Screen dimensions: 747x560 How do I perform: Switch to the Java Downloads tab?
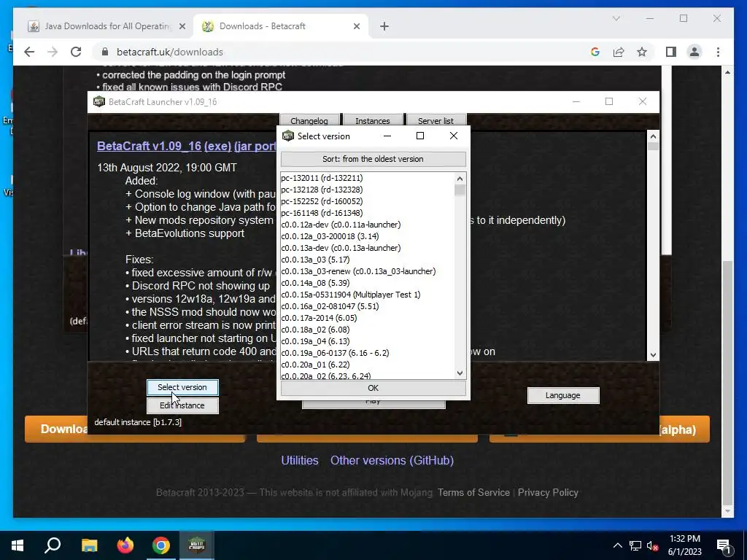107,26
